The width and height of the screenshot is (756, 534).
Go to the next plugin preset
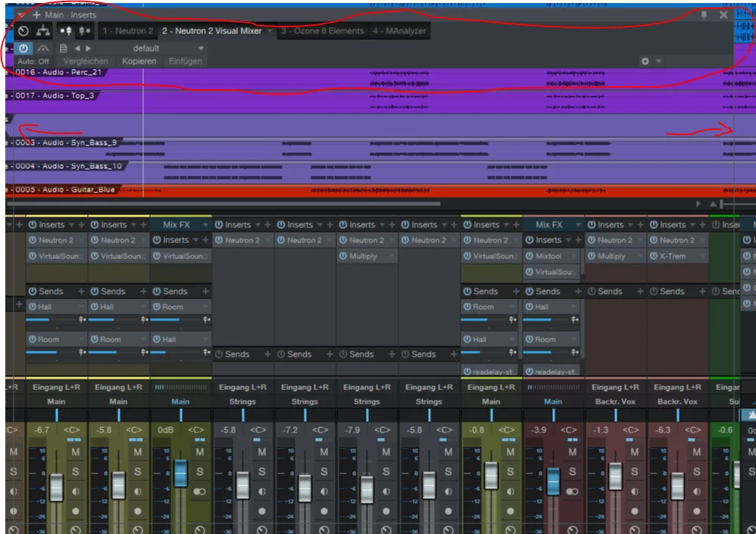[88, 48]
